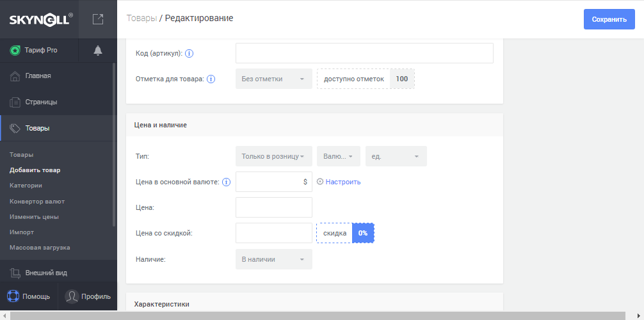Screen dimensions: 644x320
Task: Focus the Цена в основной валюте field
Action: [274, 182]
